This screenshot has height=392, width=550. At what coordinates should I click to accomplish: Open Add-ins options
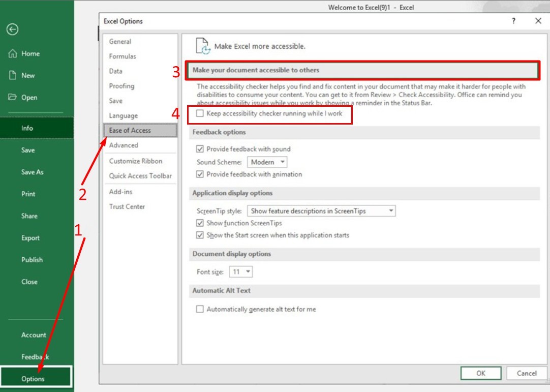(x=140, y=192)
